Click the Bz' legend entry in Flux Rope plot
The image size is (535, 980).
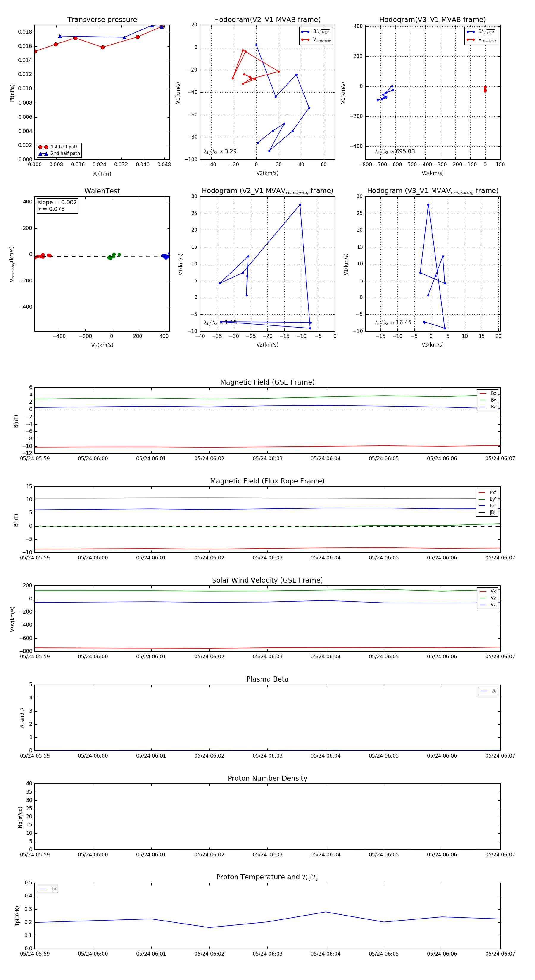(487, 506)
